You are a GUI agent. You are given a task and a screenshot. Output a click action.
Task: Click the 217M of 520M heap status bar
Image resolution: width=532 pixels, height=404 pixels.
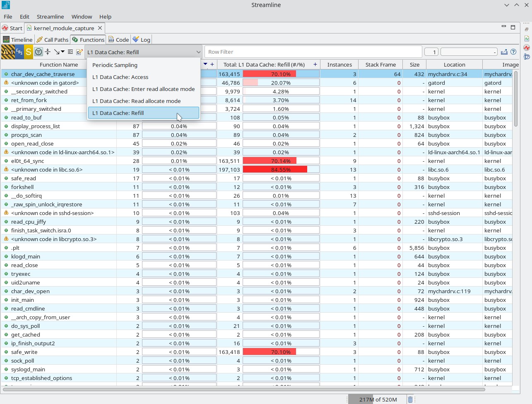[x=378, y=399]
